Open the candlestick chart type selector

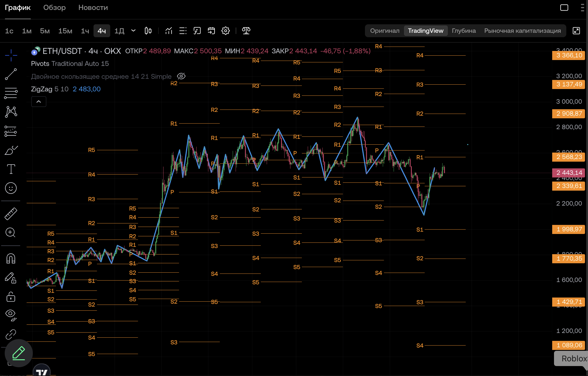(x=148, y=31)
